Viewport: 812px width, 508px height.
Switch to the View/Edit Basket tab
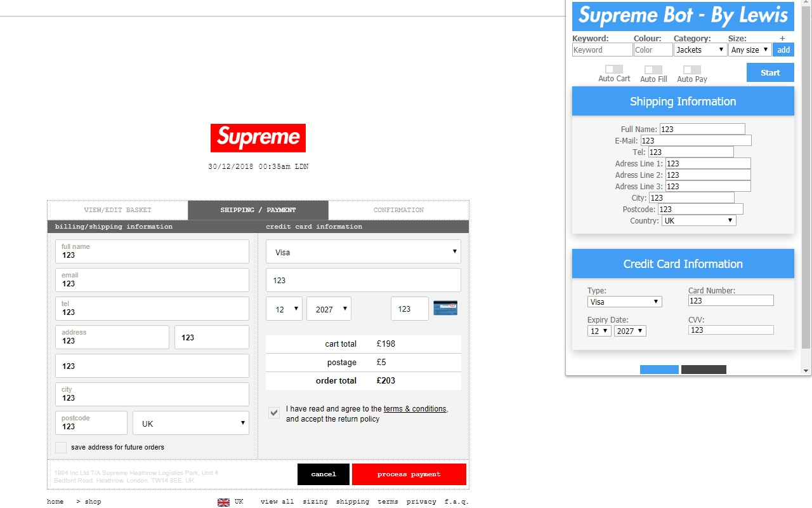pyautogui.click(x=118, y=210)
